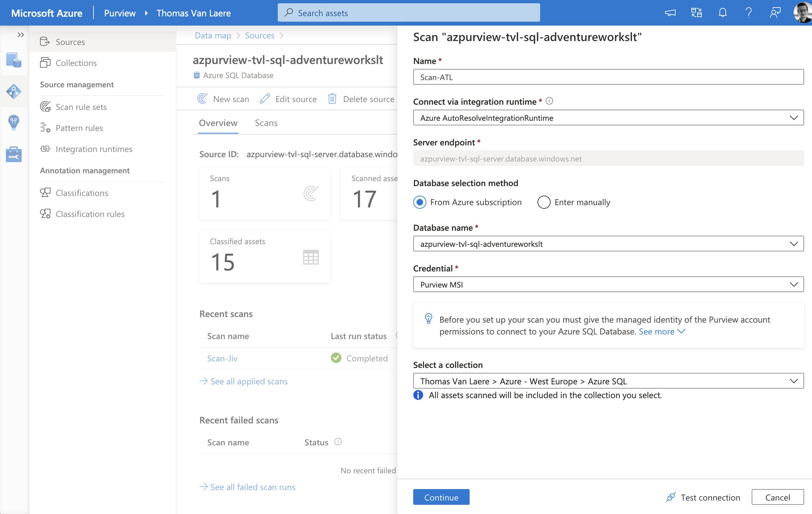Click the Classified assets table icon

click(x=311, y=257)
